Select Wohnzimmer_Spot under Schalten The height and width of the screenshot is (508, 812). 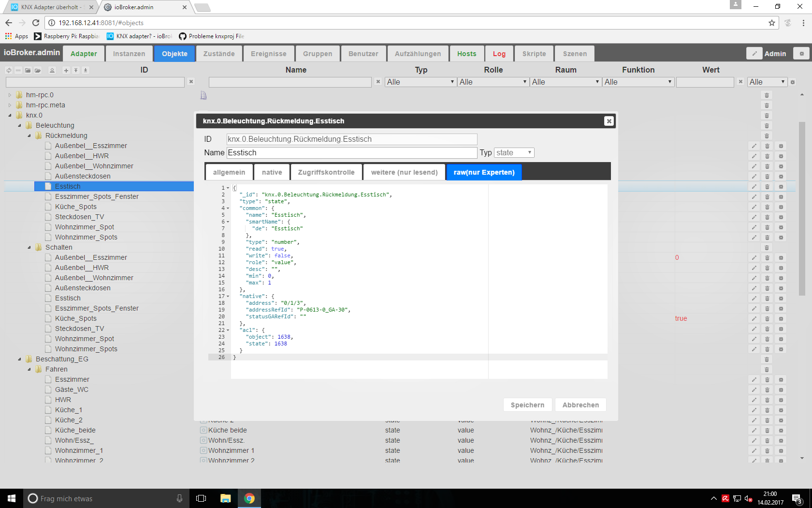(85, 339)
